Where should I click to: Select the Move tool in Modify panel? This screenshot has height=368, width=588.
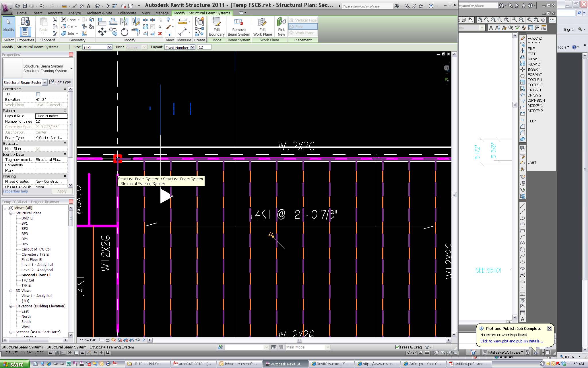coord(102,32)
